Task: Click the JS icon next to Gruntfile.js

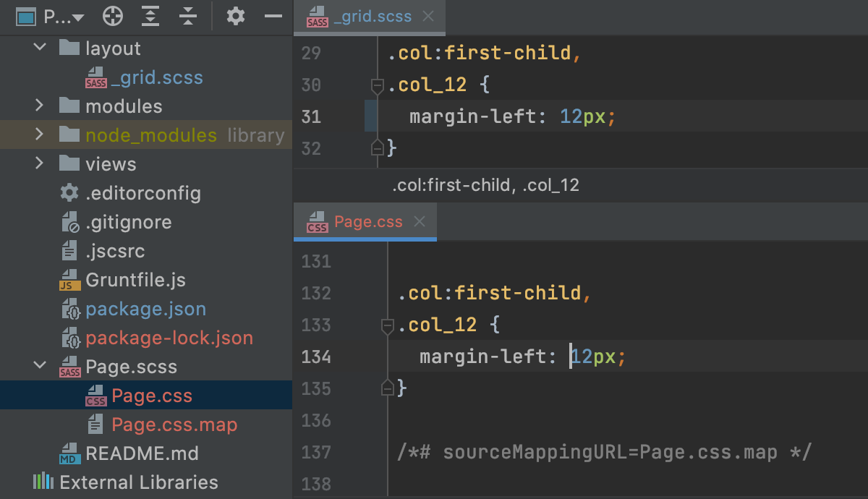Action: 69,279
